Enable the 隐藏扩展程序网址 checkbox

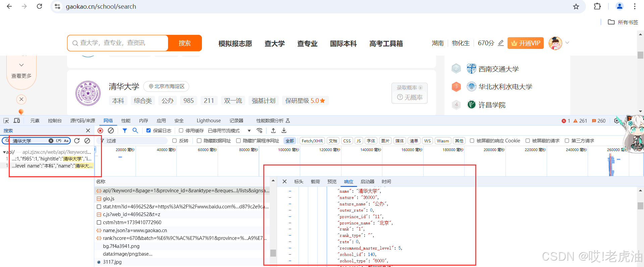click(238, 141)
